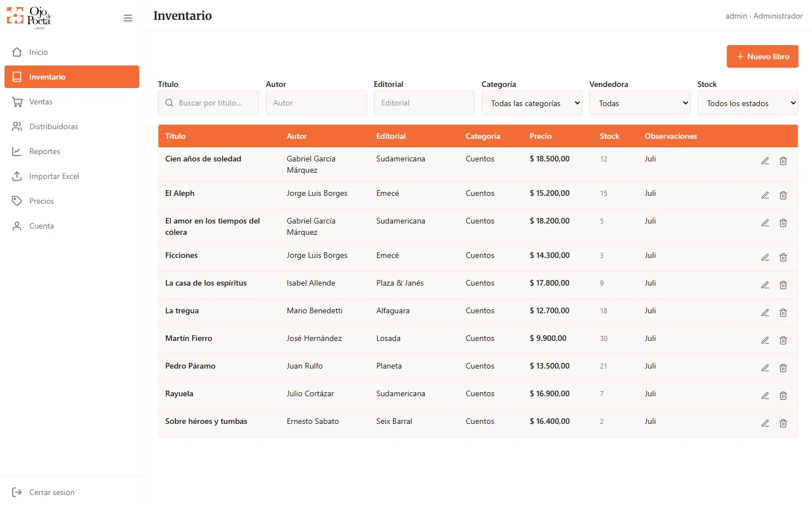Open the Reportes section
812x508 pixels.
(72, 151)
